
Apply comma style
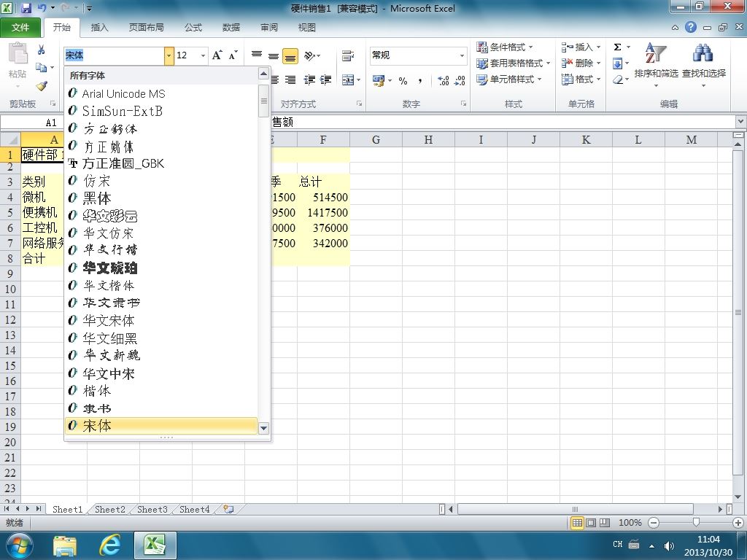coord(419,80)
